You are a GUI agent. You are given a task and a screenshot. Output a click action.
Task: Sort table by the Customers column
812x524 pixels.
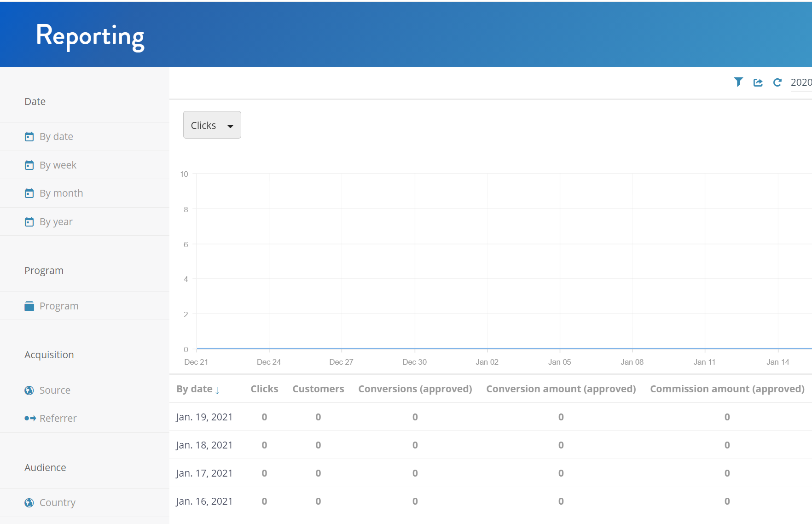click(x=318, y=389)
